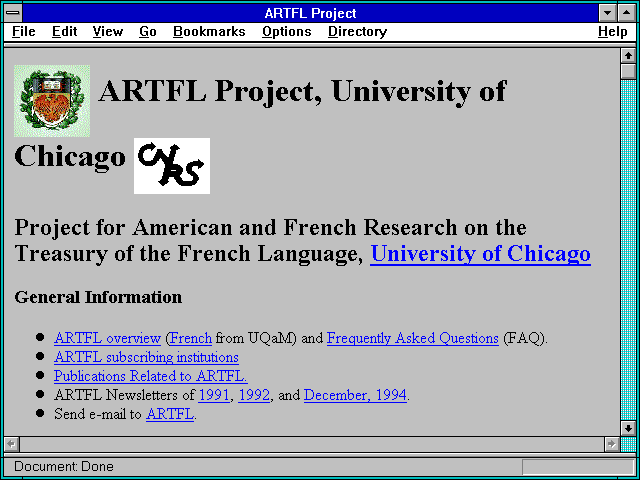Click the General Information heading
Screen dimensions: 640x480
(98, 297)
